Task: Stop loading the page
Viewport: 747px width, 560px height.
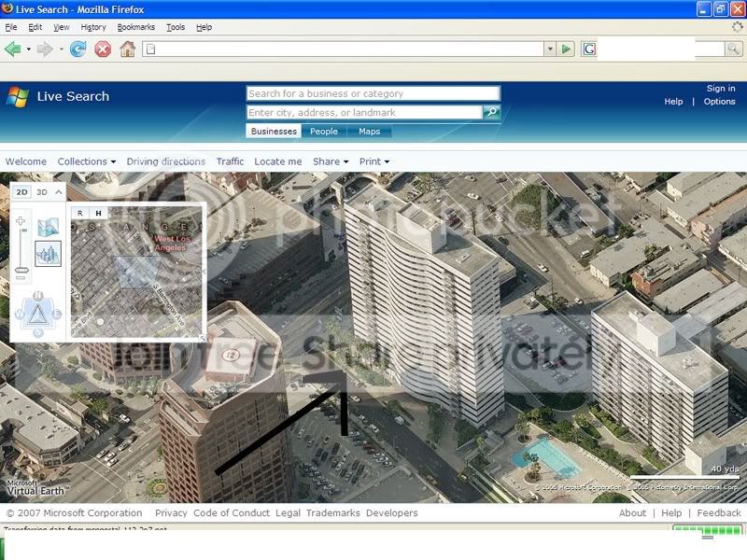Action: tap(103, 49)
